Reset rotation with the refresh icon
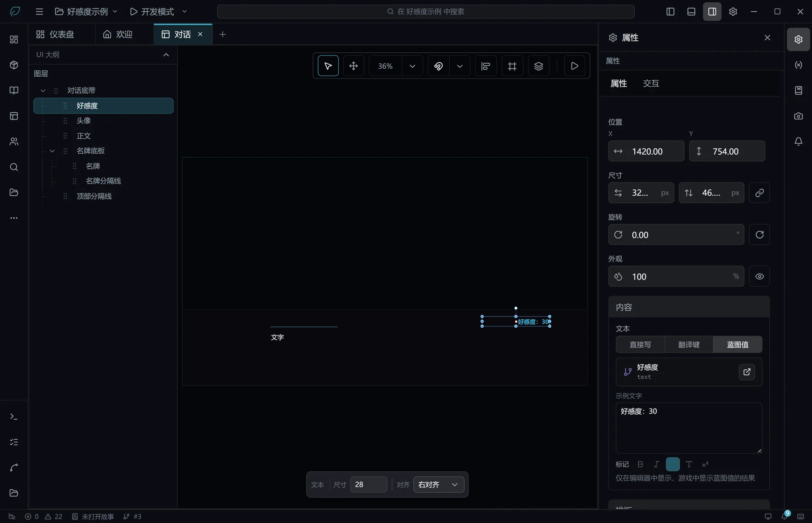The height and width of the screenshot is (523, 812). [x=760, y=235]
